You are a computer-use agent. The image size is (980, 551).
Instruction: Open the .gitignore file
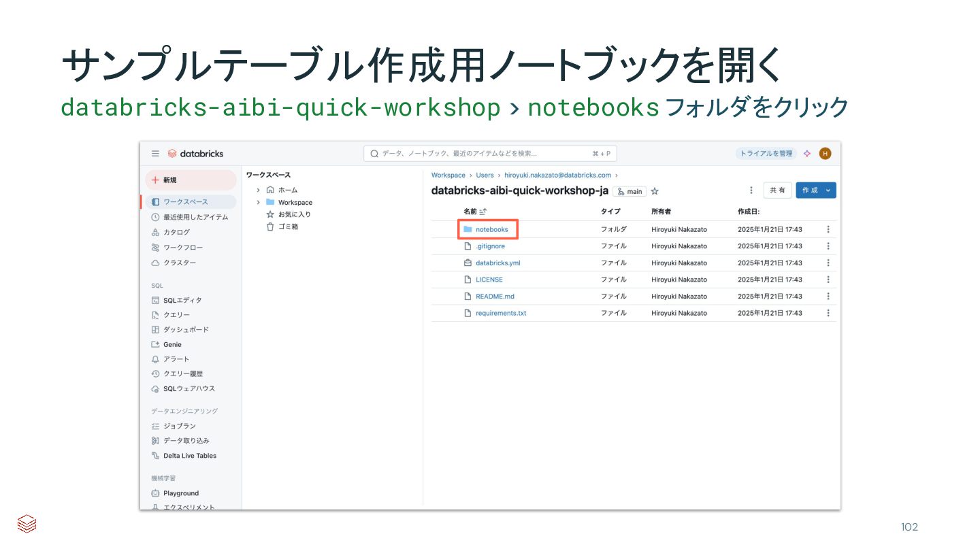coord(490,246)
